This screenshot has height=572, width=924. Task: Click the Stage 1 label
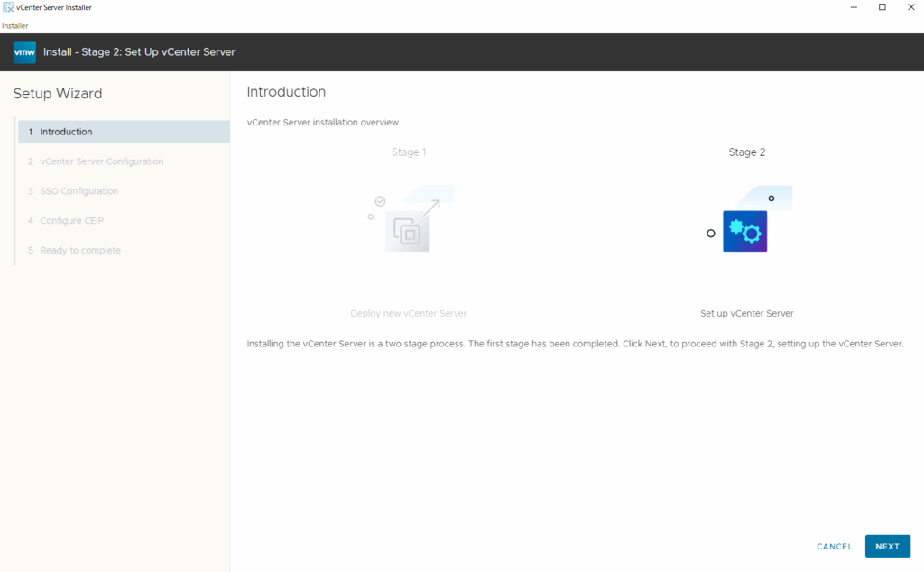point(409,152)
